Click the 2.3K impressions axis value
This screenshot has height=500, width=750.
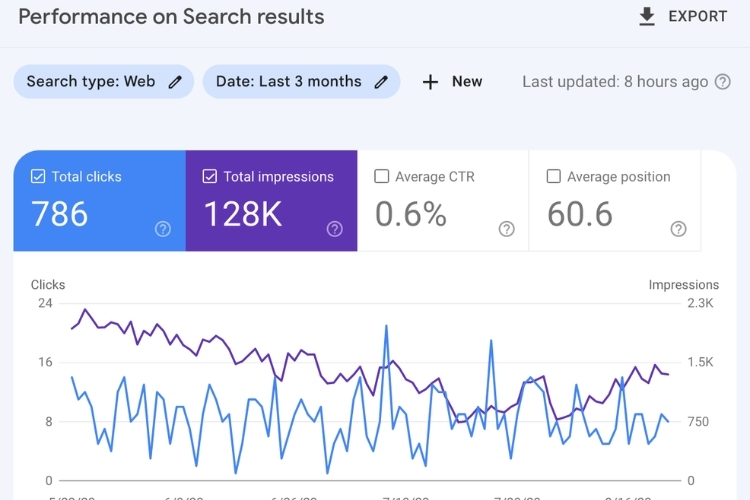(x=700, y=303)
